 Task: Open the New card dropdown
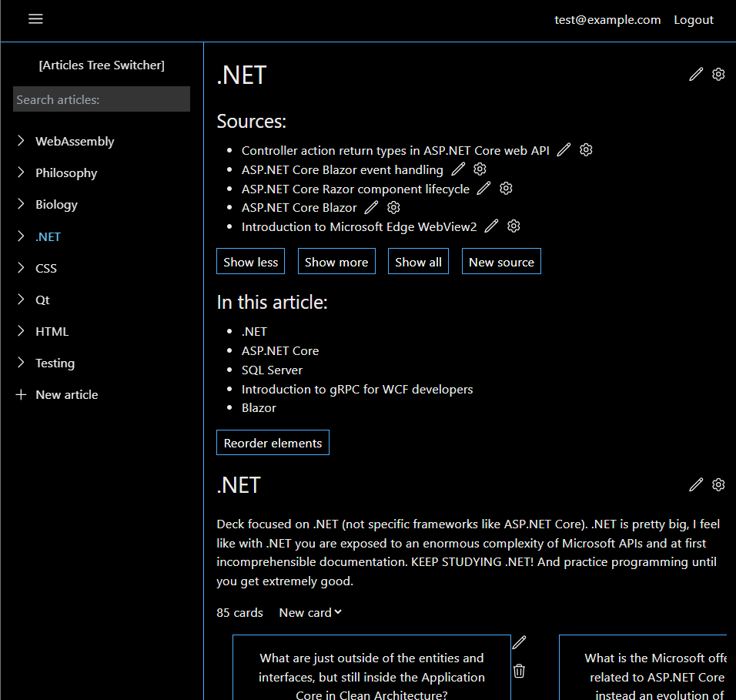310,613
